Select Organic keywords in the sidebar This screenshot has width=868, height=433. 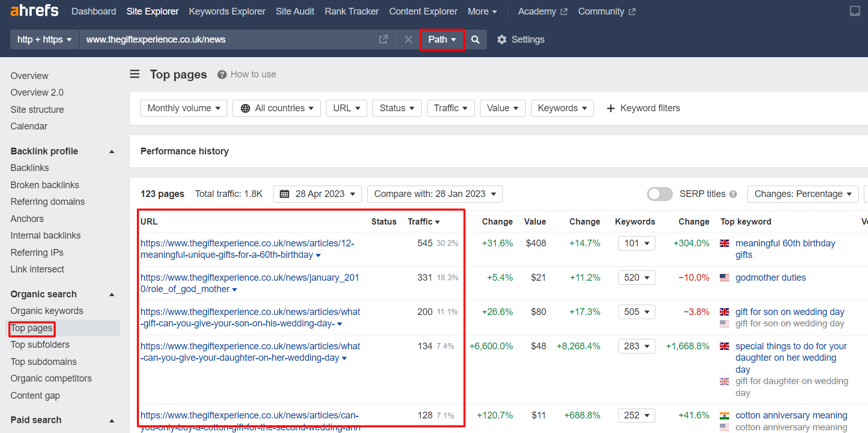47,311
